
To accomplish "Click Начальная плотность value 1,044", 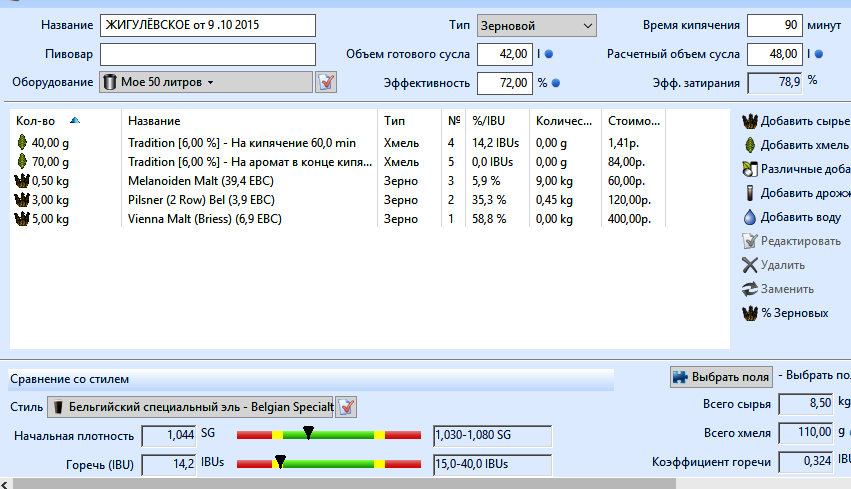I will [x=169, y=435].
